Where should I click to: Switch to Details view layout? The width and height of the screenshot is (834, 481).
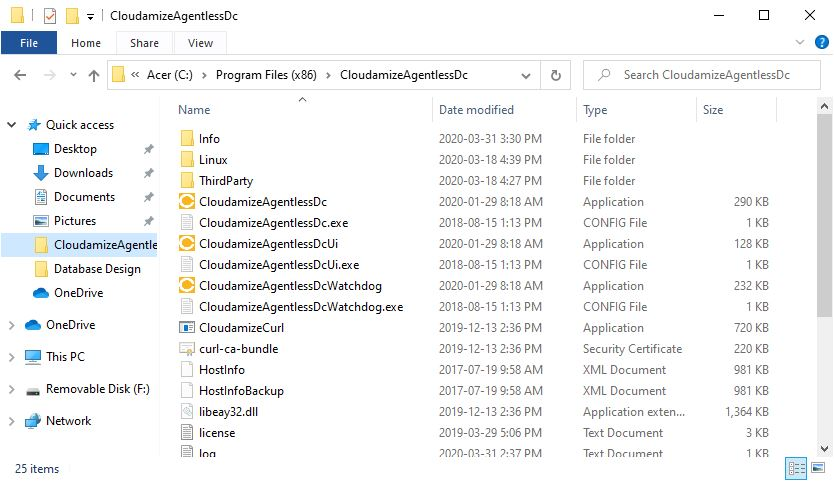click(798, 468)
